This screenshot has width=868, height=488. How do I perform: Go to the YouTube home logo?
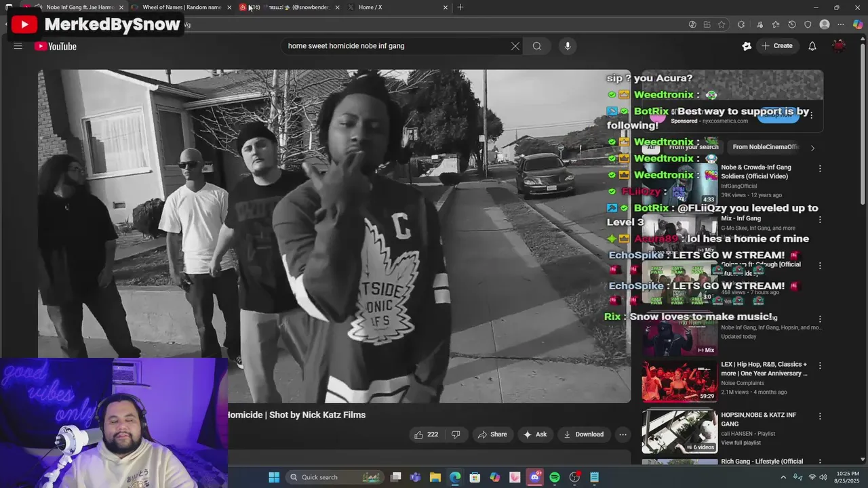[56, 46]
